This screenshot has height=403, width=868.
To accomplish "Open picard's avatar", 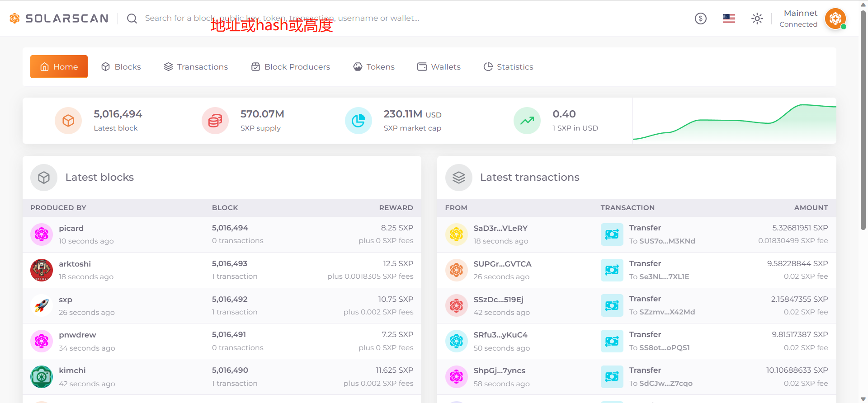I will [42, 234].
